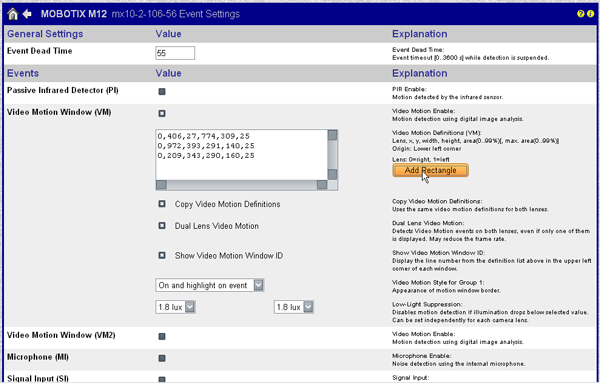This screenshot has width=600, height=383.
Task: Click the textarea's vertical scrollbar up arrow
Action: coord(333,135)
